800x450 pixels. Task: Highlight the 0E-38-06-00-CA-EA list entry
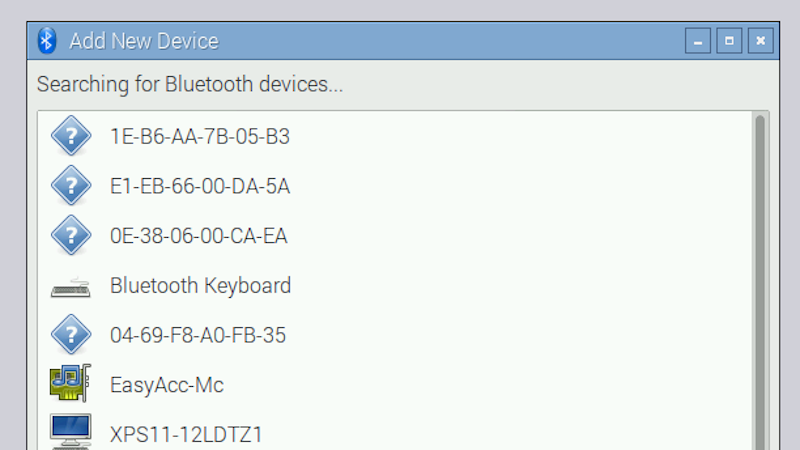(x=395, y=236)
